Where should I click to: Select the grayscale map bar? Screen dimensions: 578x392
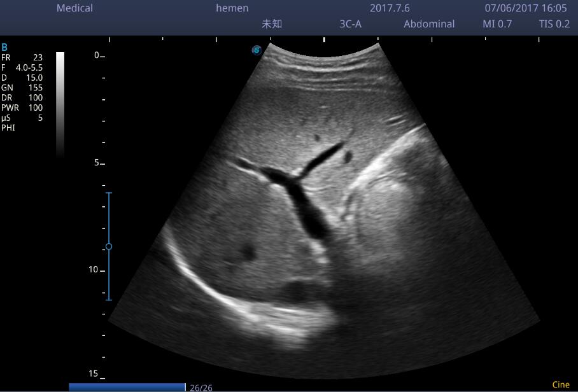click(x=60, y=104)
